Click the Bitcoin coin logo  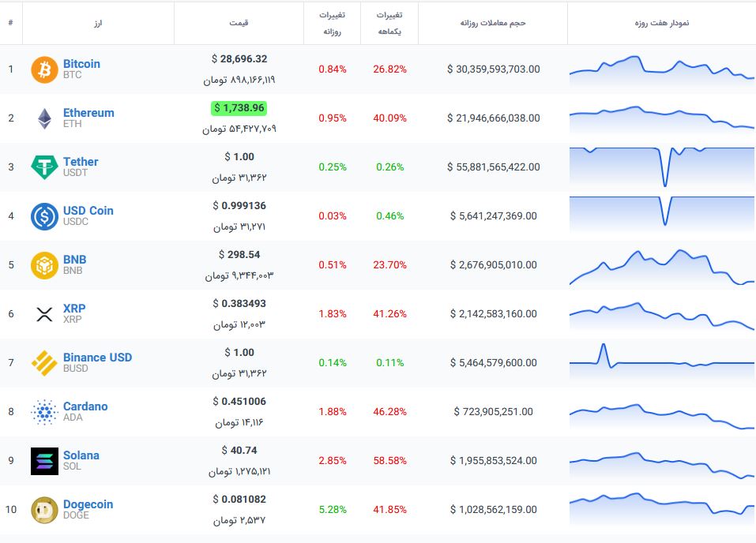pyautogui.click(x=44, y=69)
